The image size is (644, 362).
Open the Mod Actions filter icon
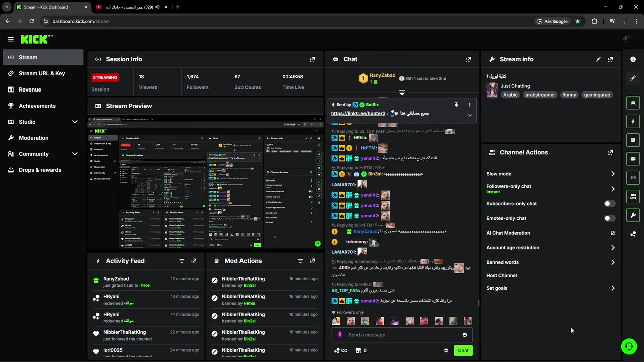pos(300,261)
